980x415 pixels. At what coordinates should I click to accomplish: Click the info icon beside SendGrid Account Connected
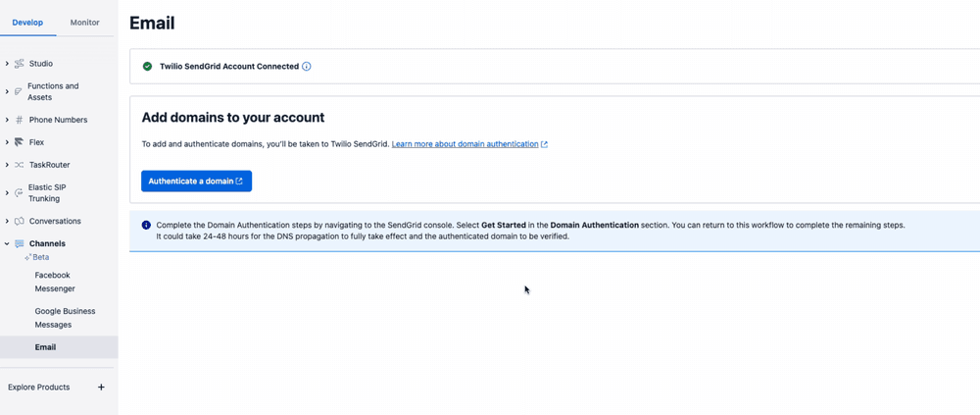click(306, 67)
